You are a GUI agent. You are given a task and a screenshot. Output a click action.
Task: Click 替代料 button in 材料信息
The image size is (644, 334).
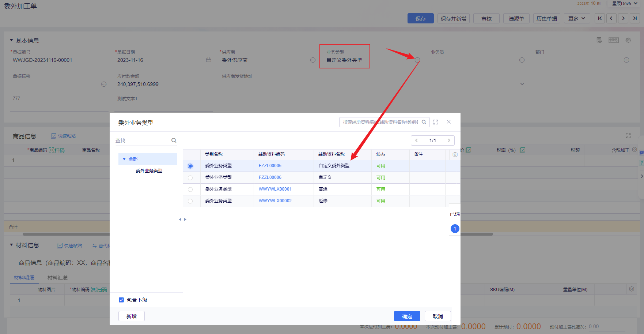(x=101, y=246)
